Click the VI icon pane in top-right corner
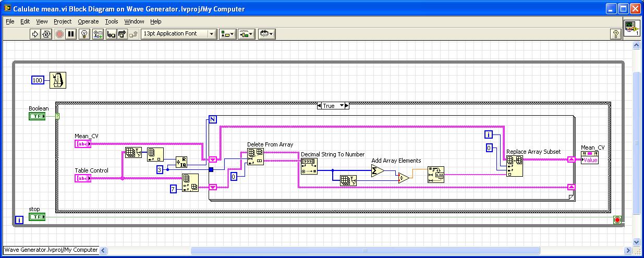 [632, 28]
